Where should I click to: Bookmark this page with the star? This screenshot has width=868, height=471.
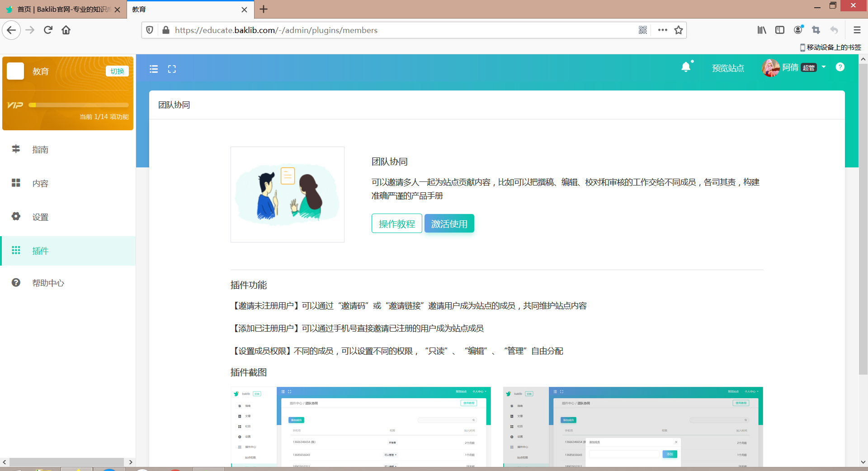[x=679, y=30]
